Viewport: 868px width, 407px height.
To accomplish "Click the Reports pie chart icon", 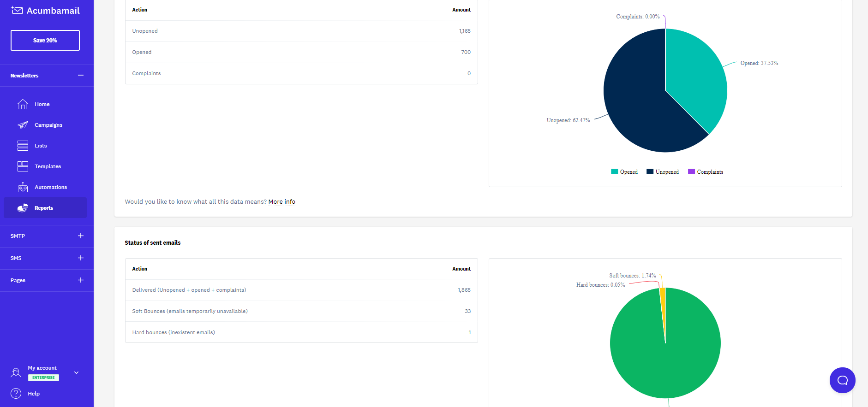I will coord(23,208).
